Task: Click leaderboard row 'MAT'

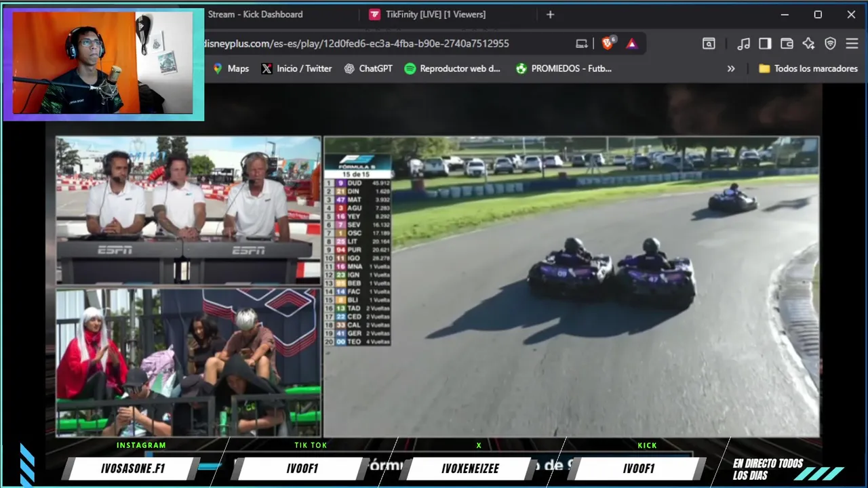Action: tap(357, 200)
